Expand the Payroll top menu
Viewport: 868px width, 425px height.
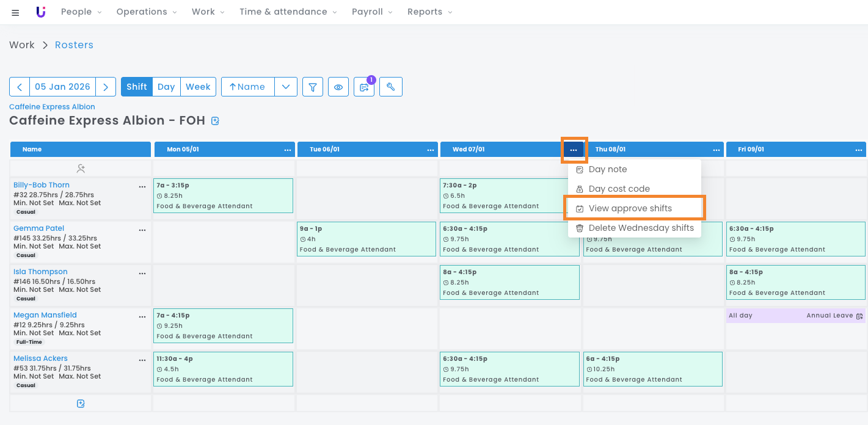coord(372,12)
